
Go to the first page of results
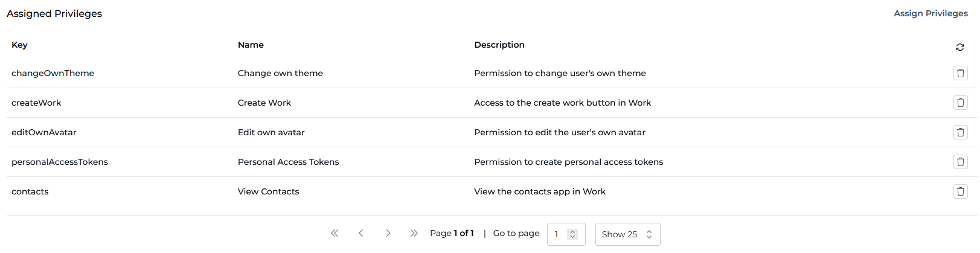pyautogui.click(x=335, y=233)
